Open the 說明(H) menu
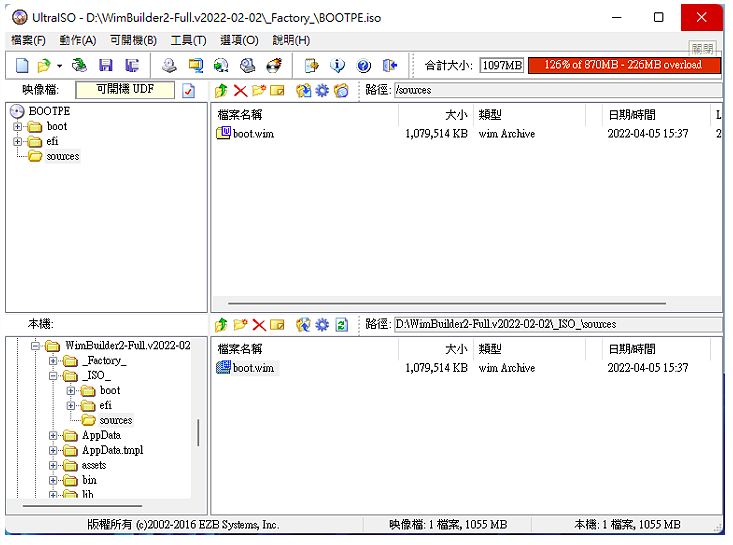The width and height of the screenshot is (733, 545). (291, 41)
